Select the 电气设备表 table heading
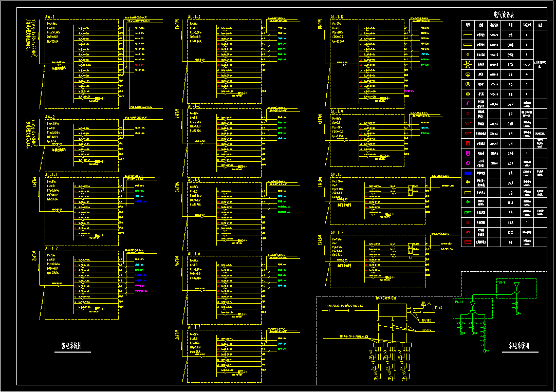556x392 pixels. (x=504, y=15)
